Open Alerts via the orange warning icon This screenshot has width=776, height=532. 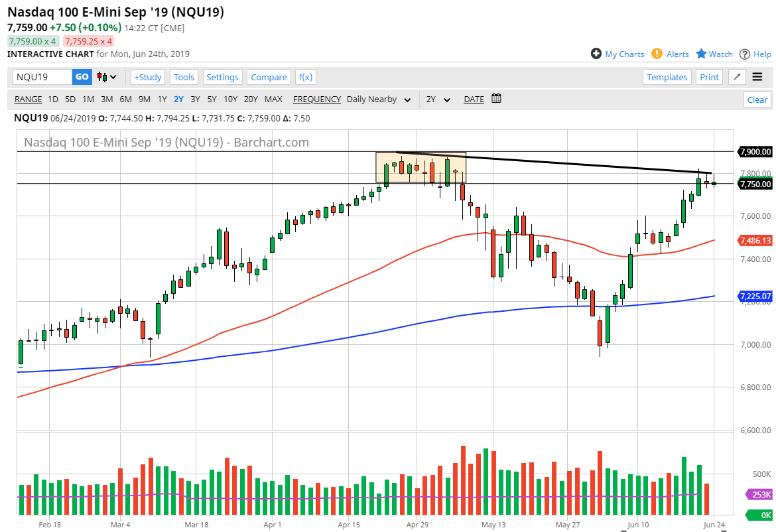coord(656,54)
